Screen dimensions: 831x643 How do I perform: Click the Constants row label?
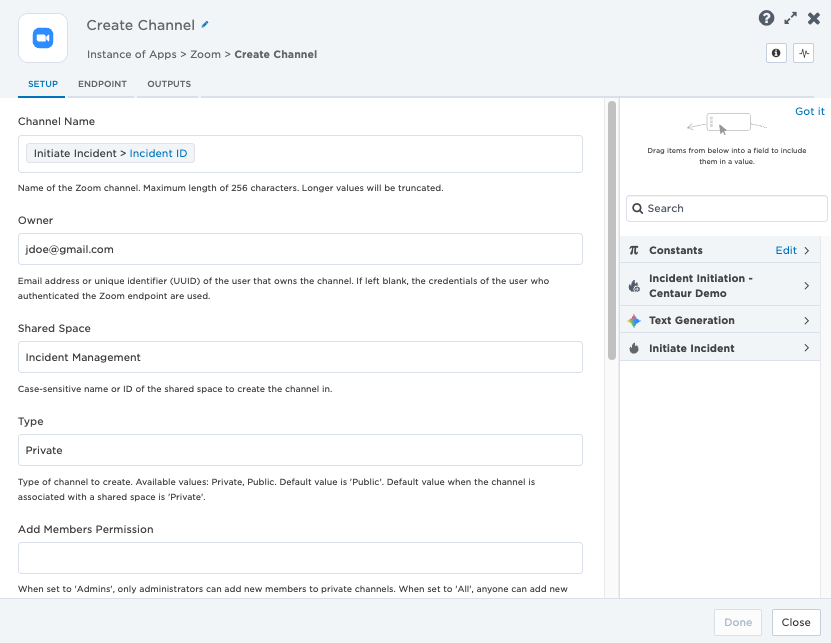point(676,250)
